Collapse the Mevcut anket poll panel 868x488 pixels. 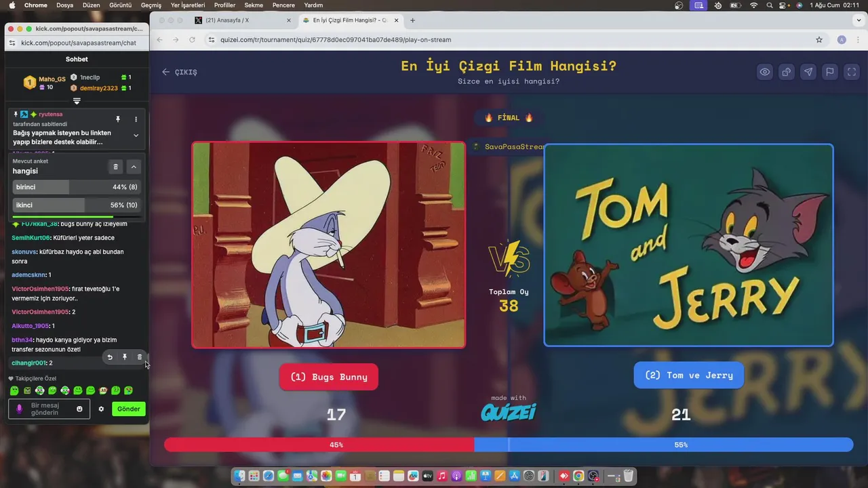134,167
